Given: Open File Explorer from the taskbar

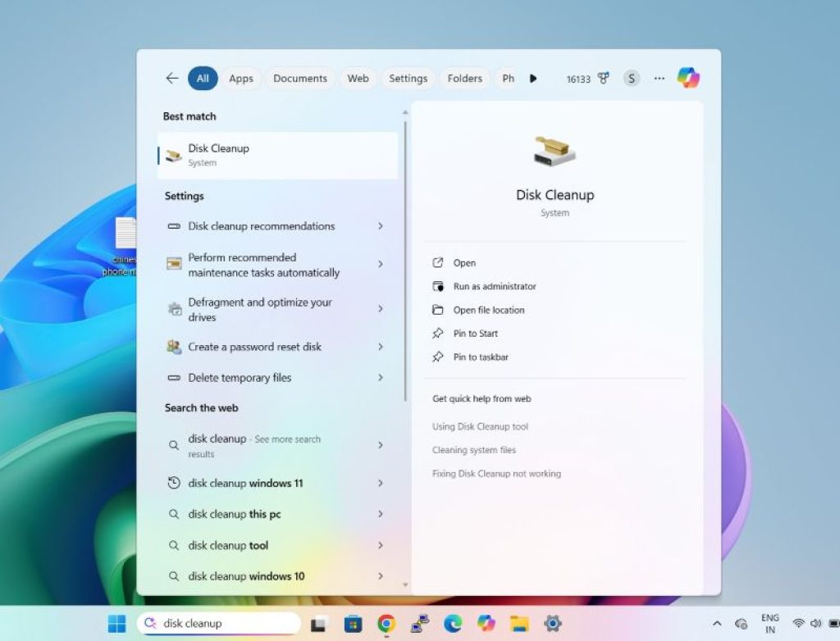Looking at the screenshot, I should [518, 623].
